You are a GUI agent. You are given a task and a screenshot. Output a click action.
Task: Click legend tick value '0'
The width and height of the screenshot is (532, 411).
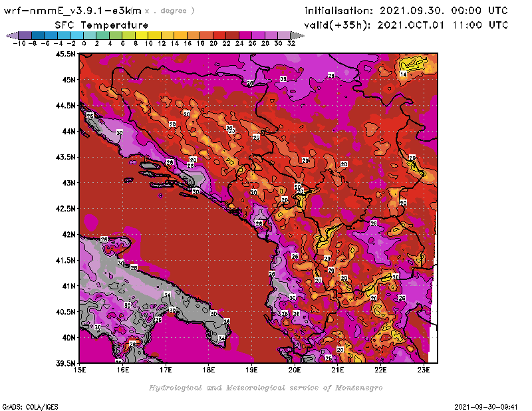[84, 43]
